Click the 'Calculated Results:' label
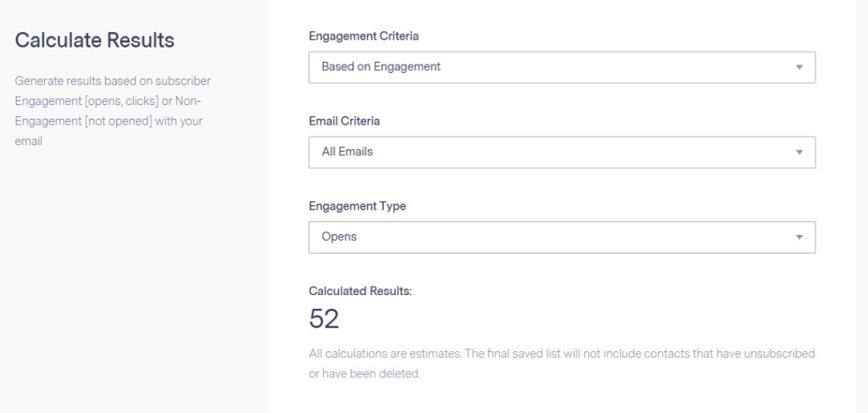868x413 pixels. tap(360, 291)
